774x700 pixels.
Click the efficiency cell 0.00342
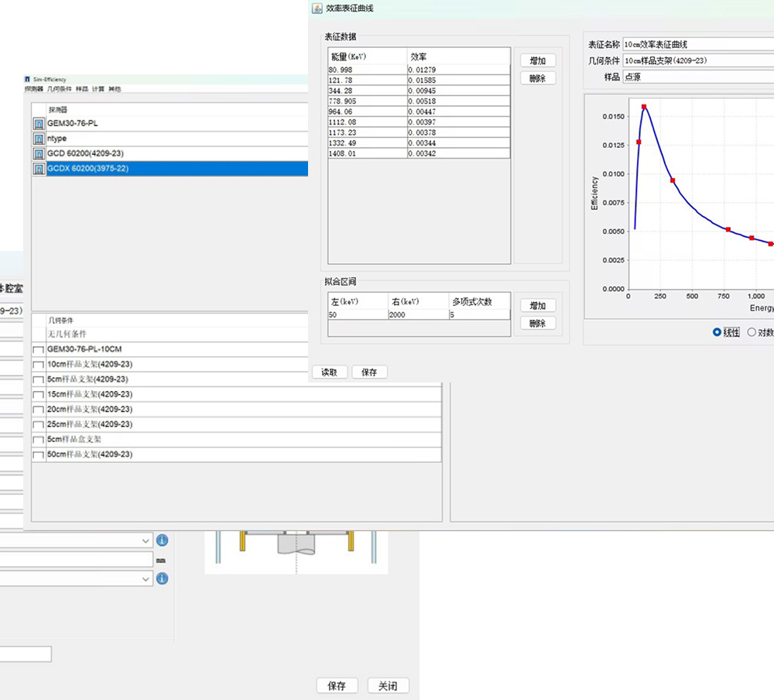[x=458, y=153]
